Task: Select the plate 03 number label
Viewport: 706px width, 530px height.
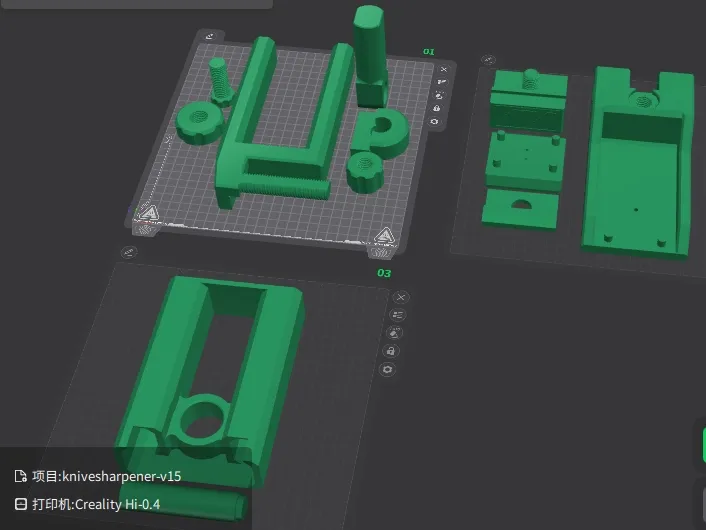Action: [384, 273]
